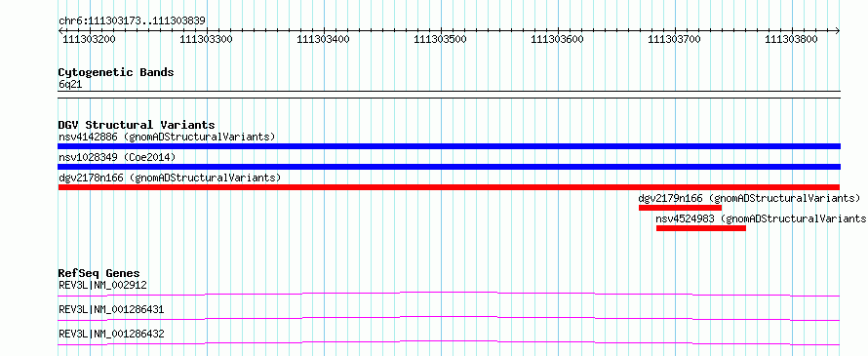Click the 6q21 cytogenetic band line

[449, 95]
